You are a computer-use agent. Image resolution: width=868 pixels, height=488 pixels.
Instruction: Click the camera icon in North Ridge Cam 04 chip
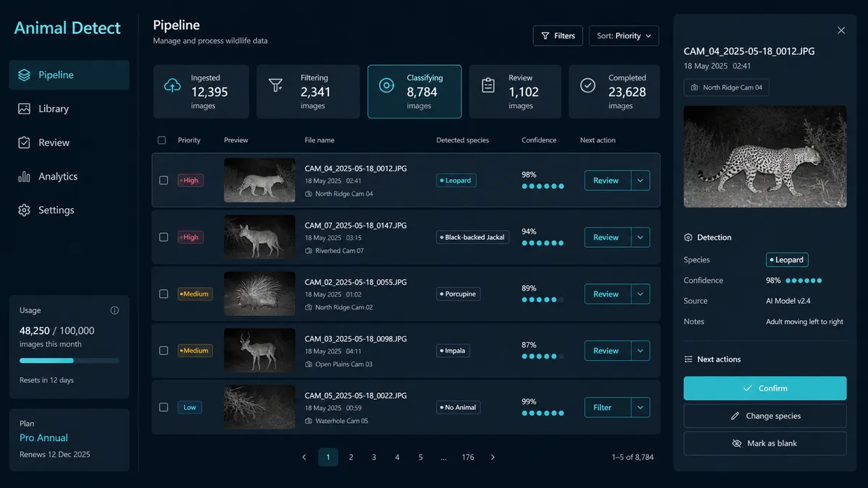click(x=694, y=87)
